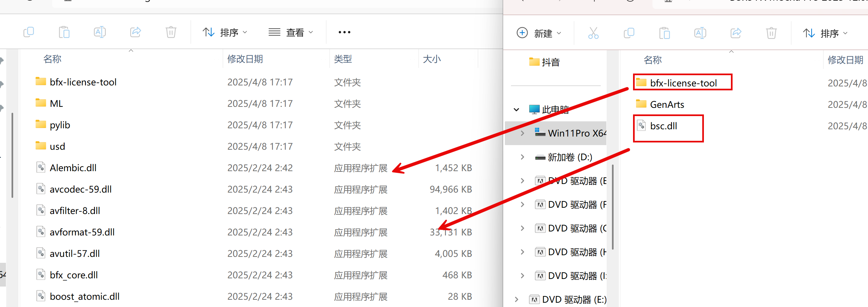
Task: Click the Share icon in left window toolbar
Action: tap(135, 32)
